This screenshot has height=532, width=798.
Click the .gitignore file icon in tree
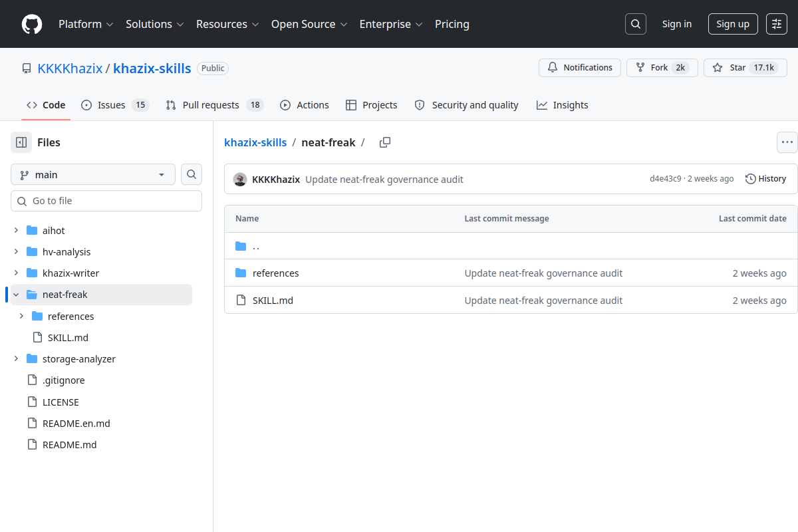(31, 380)
